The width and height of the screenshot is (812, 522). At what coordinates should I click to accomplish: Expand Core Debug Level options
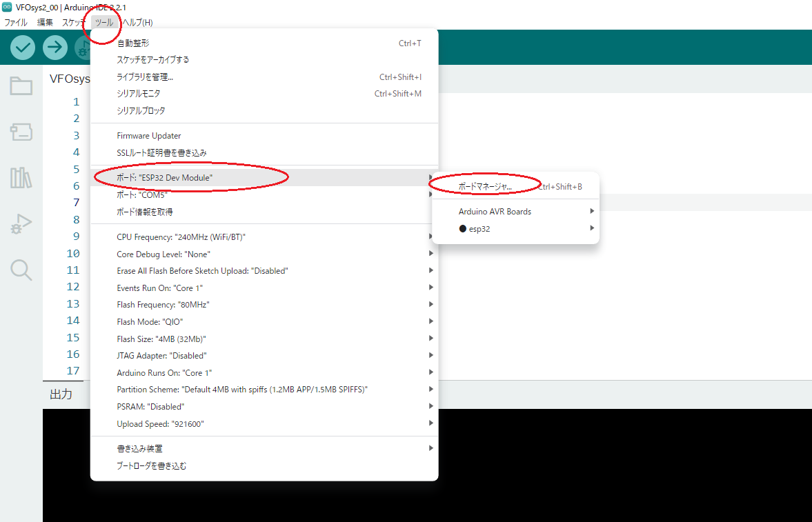[264, 254]
